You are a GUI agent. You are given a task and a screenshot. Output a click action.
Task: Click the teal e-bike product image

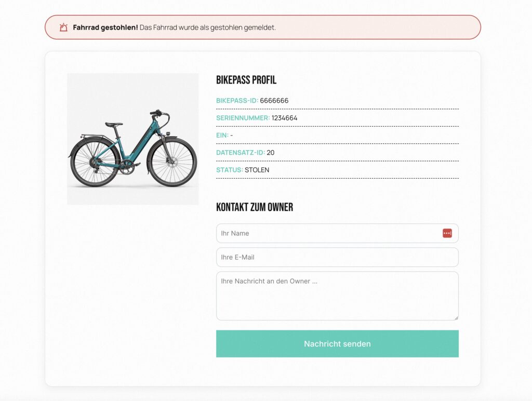(133, 139)
